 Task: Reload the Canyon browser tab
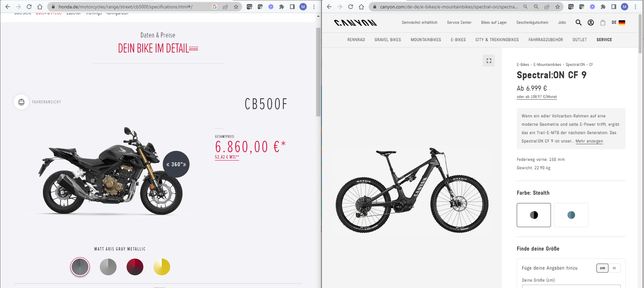click(x=351, y=7)
